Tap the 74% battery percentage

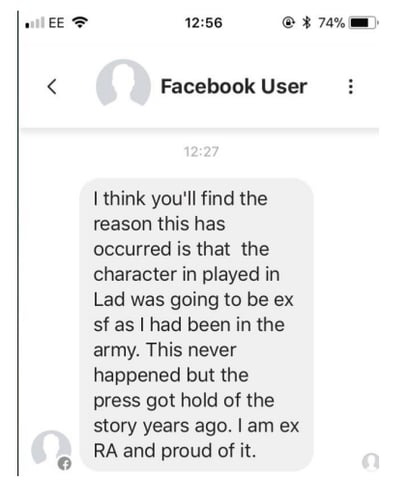click(331, 23)
